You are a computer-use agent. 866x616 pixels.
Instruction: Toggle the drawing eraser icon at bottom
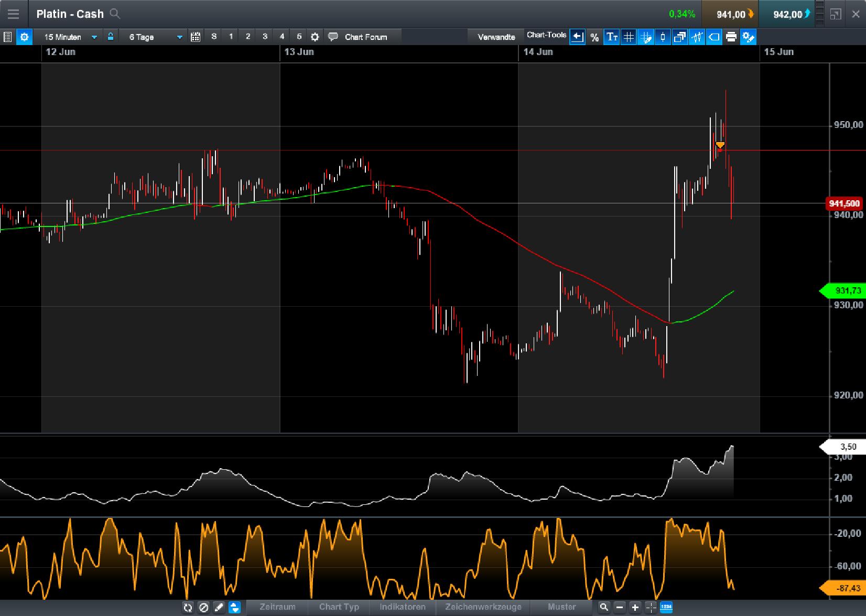tap(204, 607)
